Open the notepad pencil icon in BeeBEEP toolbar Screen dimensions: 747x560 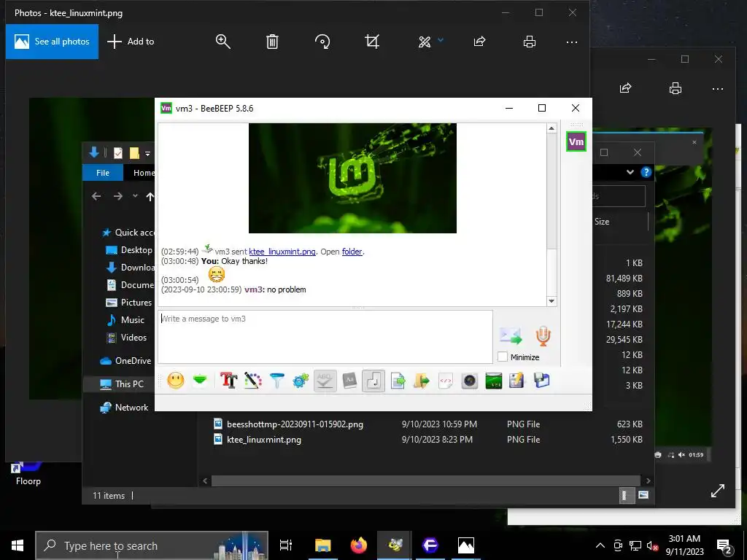[517, 381]
